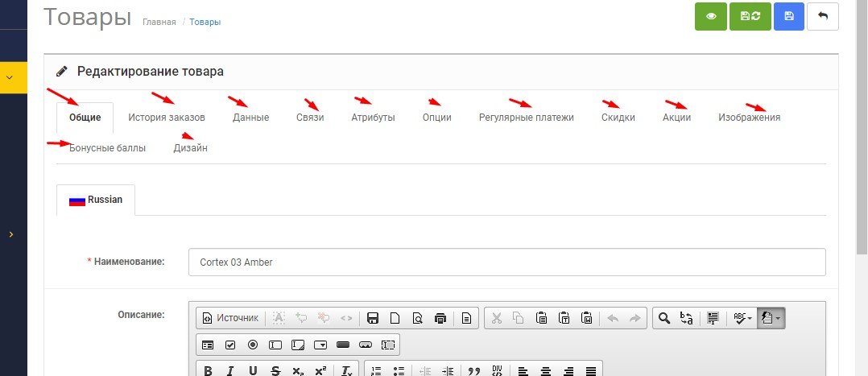This screenshot has width=868, height=376.
Task: Insert a selection field form element
Action: pos(320,345)
